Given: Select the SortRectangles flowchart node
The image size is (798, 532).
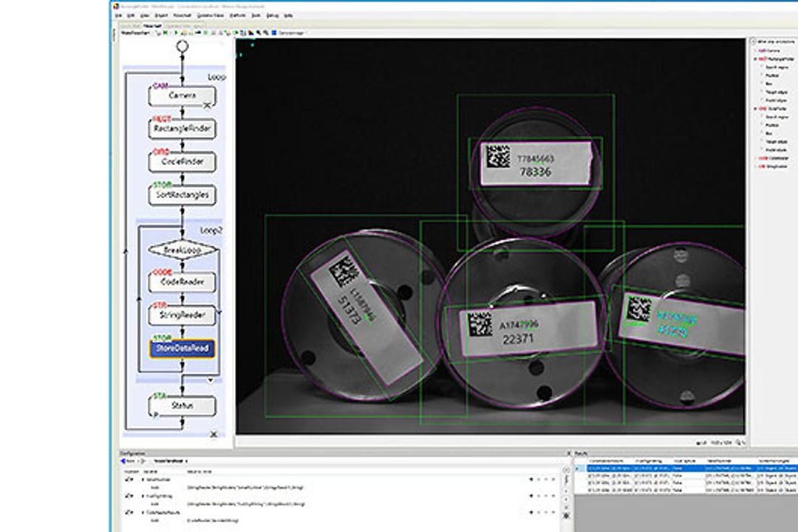Looking at the screenshot, I should [183, 195].
